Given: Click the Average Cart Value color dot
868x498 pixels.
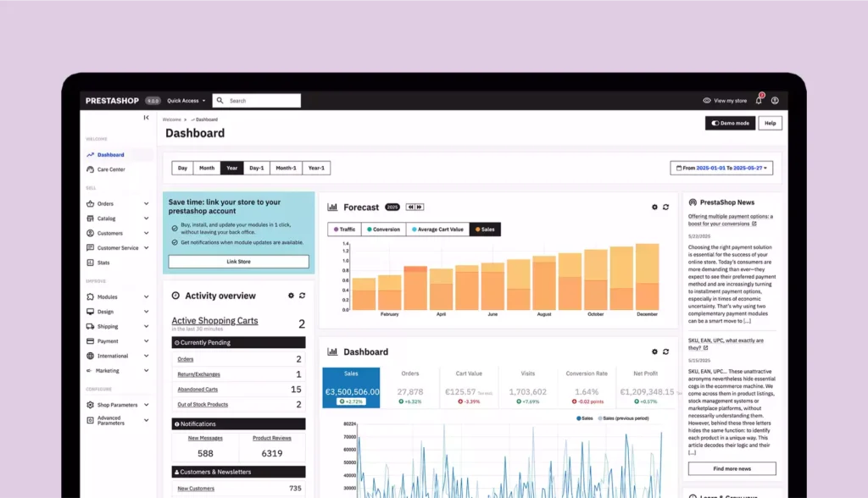Looking at the screenshot, I should [x=415, y=229].
